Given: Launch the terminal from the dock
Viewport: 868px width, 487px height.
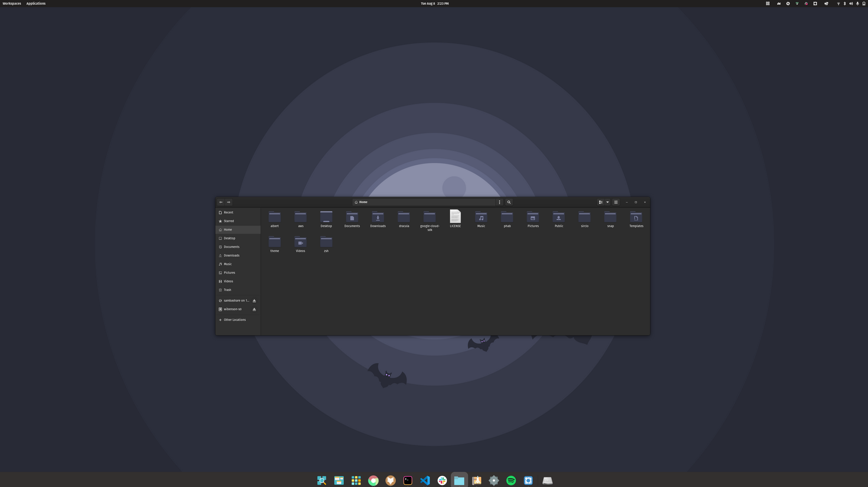Looking at the screenshot, I should (408, 480).
